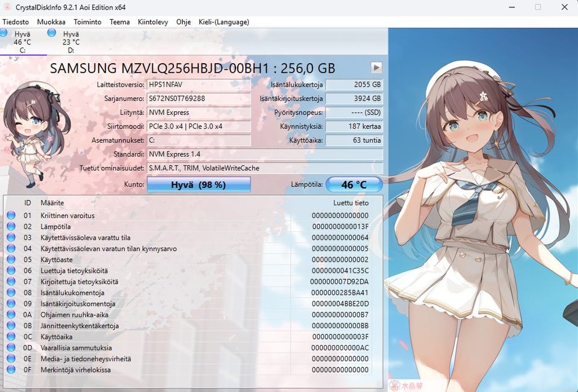Click the status orb of attribute 04 row
This screenshot has height=392, width=578.
click(11, 248)
